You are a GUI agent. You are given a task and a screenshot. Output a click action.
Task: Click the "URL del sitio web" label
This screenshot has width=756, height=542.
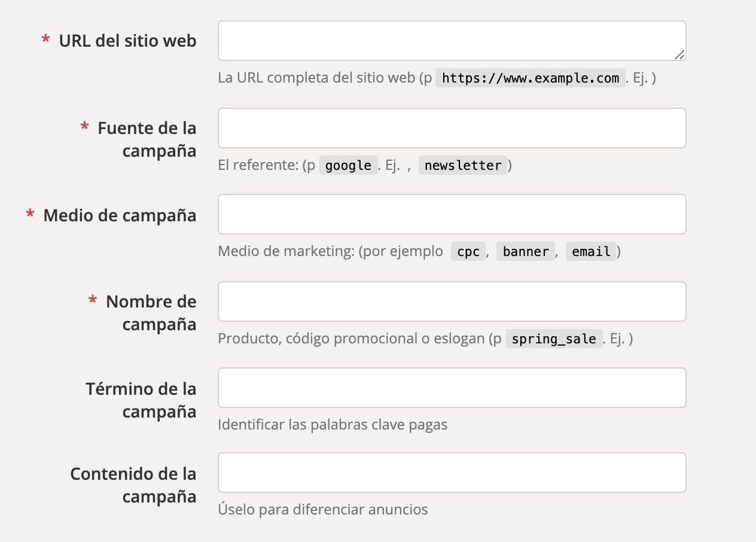tap(127, 41)
